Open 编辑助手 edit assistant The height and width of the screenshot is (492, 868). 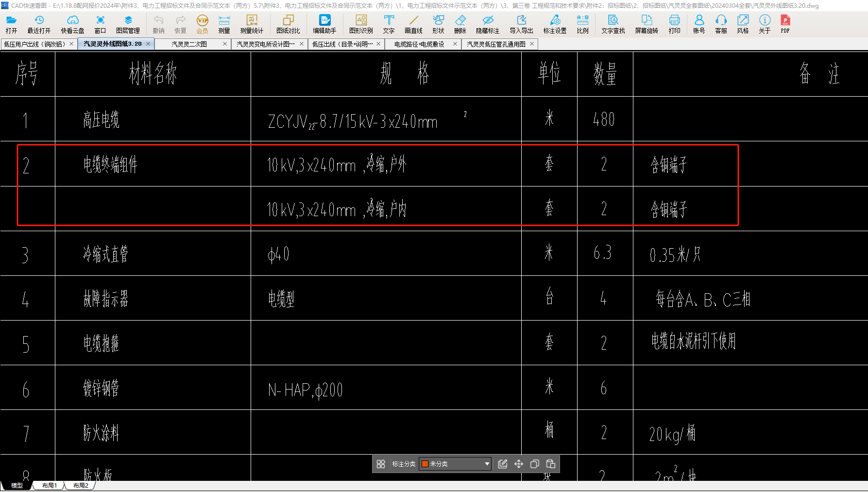(324, 24)
